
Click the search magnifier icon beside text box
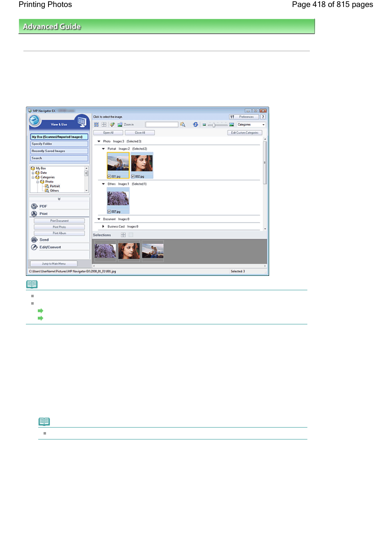point(183,124)
